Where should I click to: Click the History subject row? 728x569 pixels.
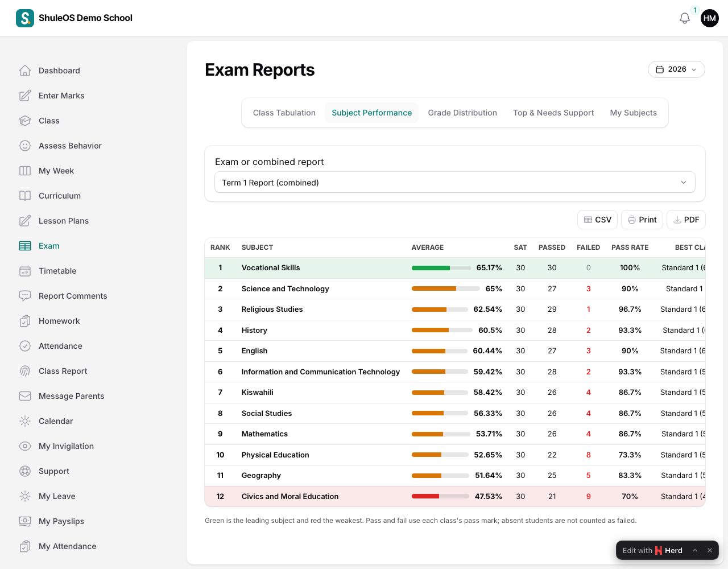[455, 330]
